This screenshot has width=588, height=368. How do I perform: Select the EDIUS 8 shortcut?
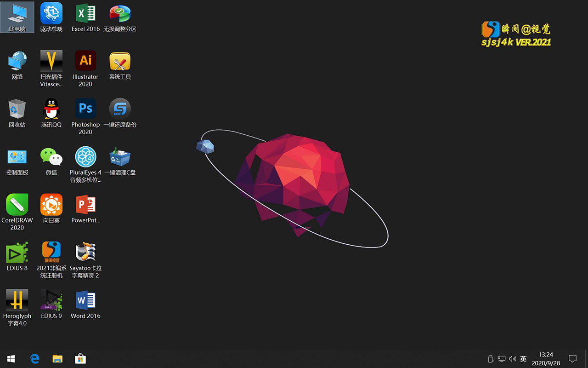pos(17,257)
